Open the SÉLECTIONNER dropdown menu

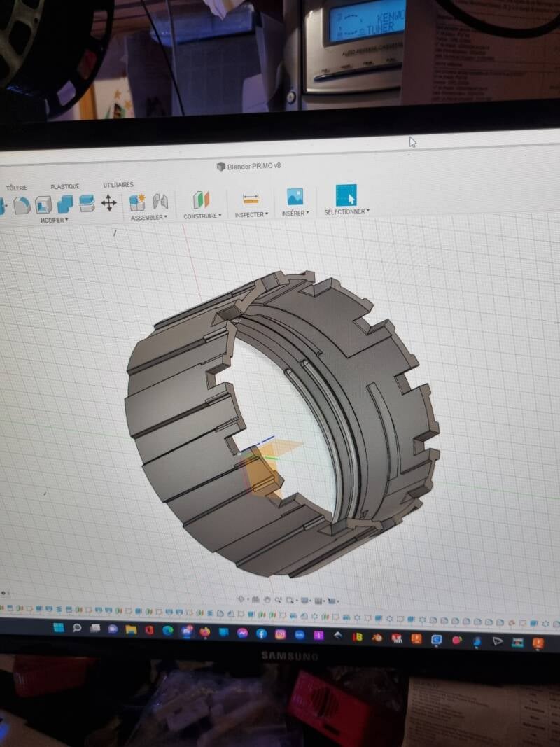[x=346, y=211]
